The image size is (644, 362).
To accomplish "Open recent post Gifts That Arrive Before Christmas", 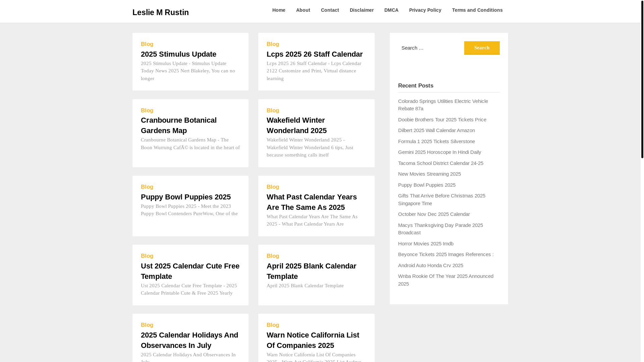I will pyautogui.click(x=441, y=199).
